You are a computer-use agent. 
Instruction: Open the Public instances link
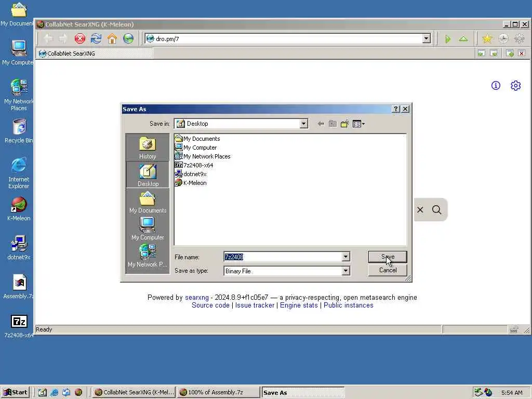click(x=349, y=305)
